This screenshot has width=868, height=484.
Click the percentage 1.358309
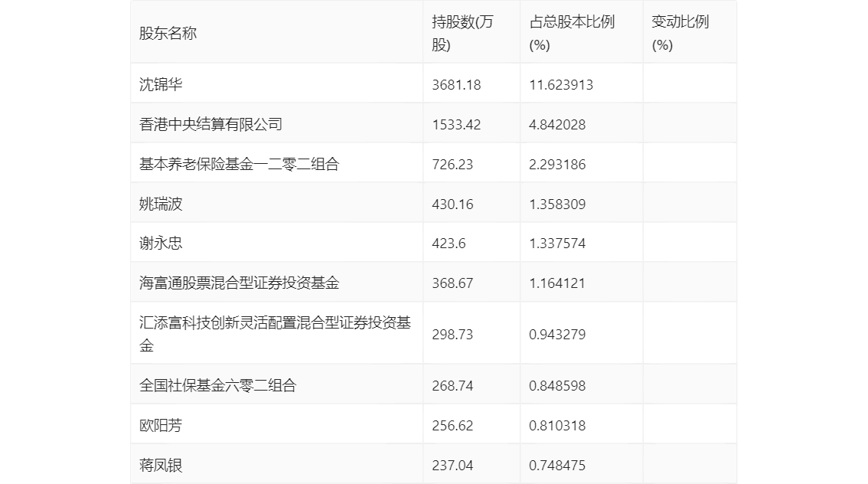557,204
